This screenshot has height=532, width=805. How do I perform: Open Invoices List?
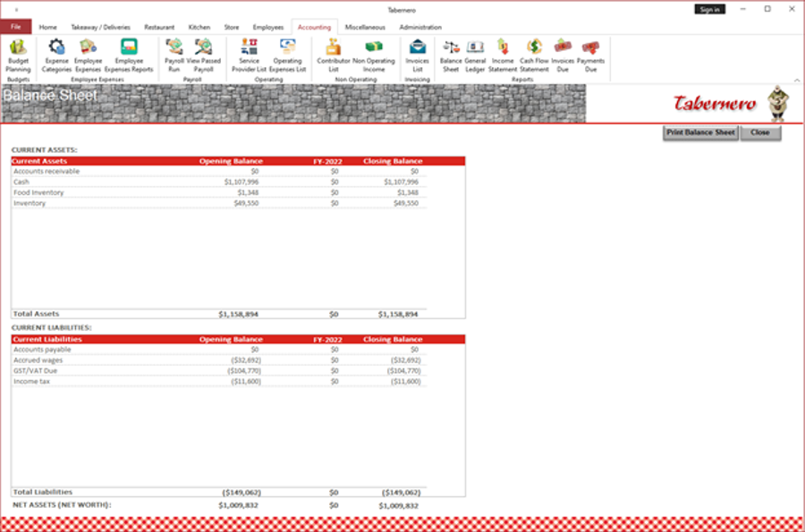418,55
